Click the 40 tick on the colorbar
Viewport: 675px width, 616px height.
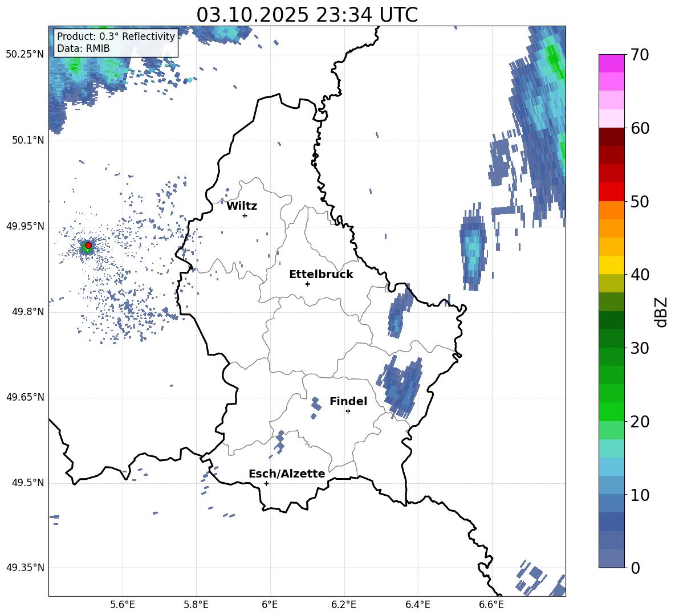(640, 275)
